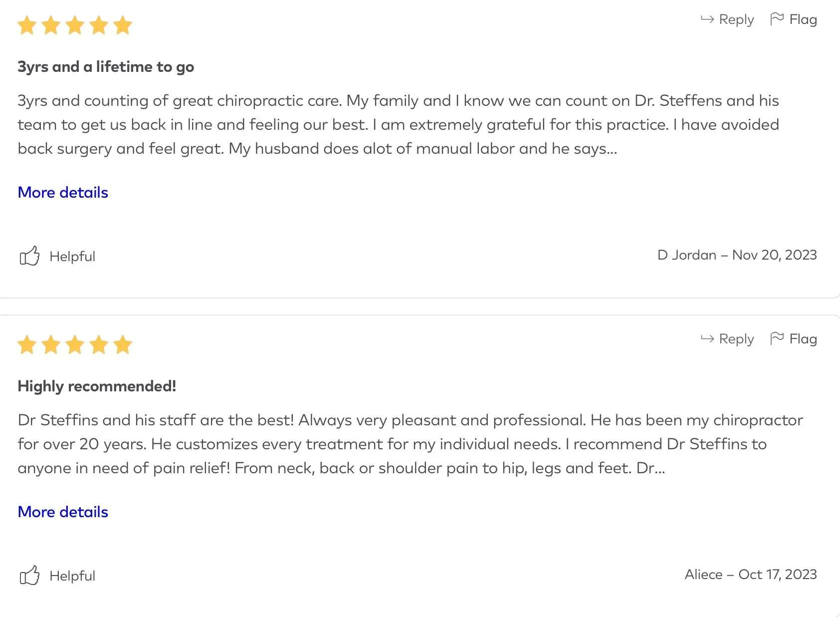840x617 pixels.
Task: Click the first star of Aliece's rating
Action: [27, 345]
